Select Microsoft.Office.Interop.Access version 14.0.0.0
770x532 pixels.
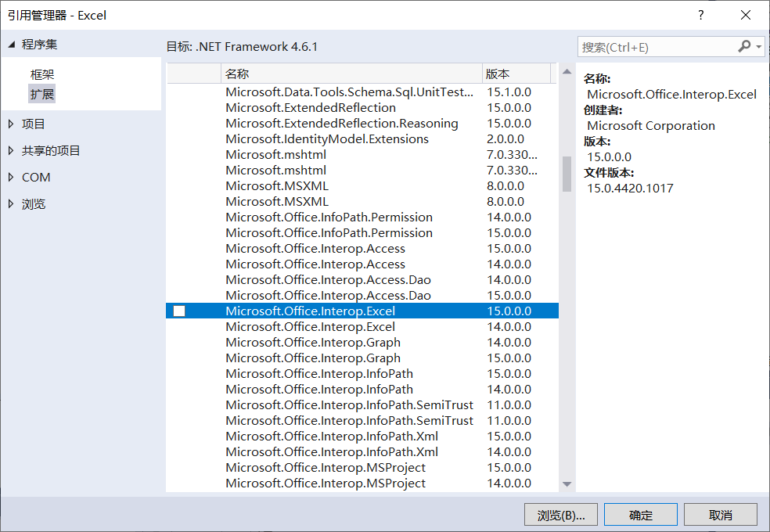pos(362,264)
